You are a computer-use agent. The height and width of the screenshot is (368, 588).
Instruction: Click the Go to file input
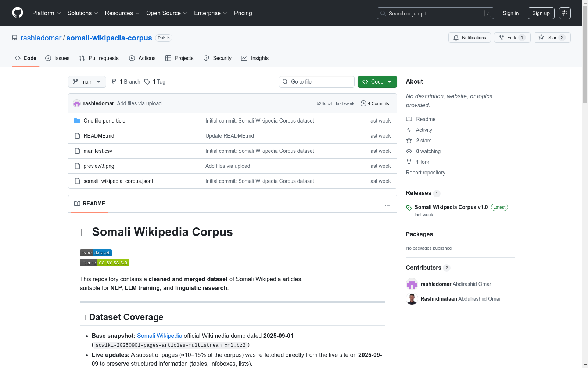(317, 82)
